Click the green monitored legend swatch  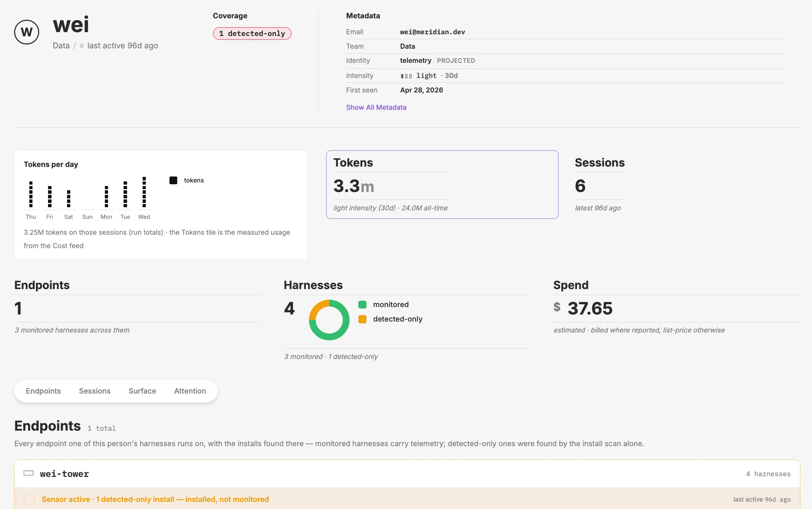click(x=362, y=305)
